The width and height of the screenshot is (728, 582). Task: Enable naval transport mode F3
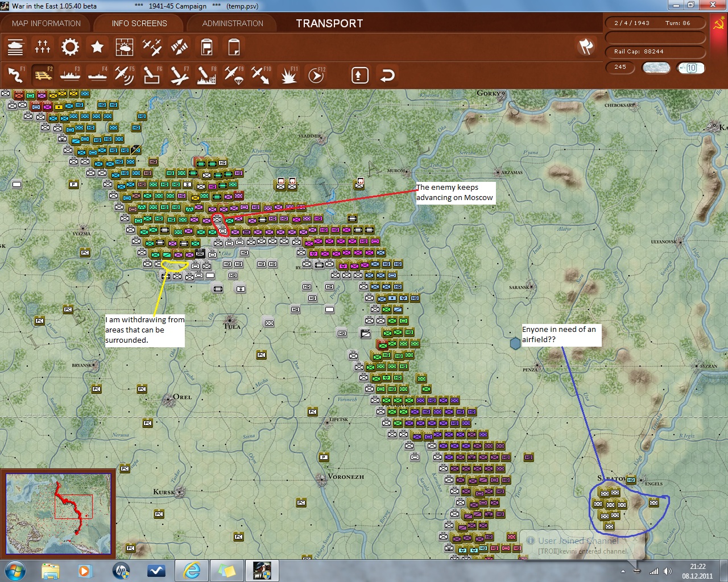pos(70,75)
